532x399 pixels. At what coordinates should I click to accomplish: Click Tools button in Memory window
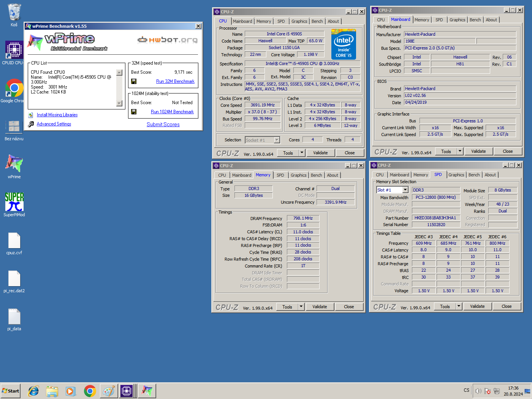click(x=287, y=307)
